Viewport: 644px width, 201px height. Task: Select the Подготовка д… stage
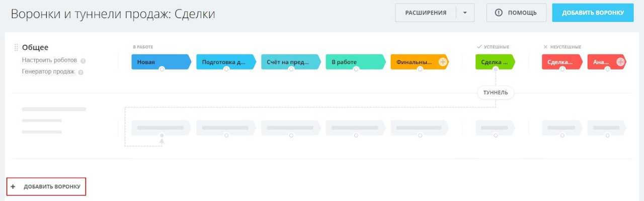pyautogui.click(x=226, y=62)
